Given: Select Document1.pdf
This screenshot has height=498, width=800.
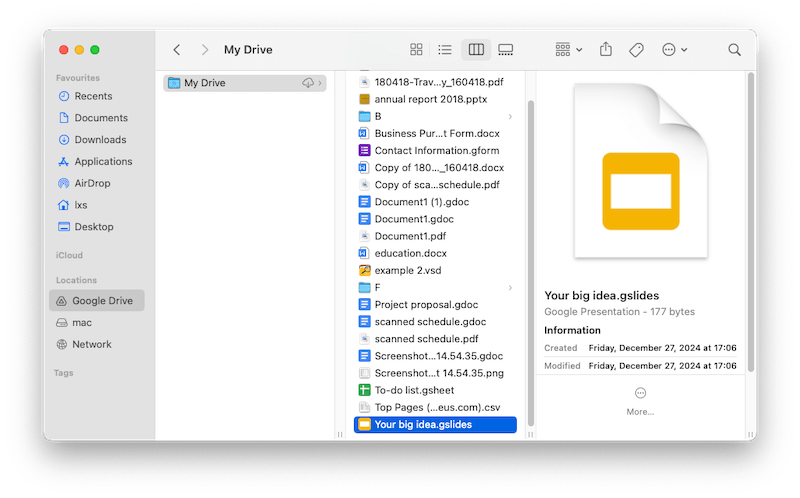Looking at the screenshot, I should (435, 236).
